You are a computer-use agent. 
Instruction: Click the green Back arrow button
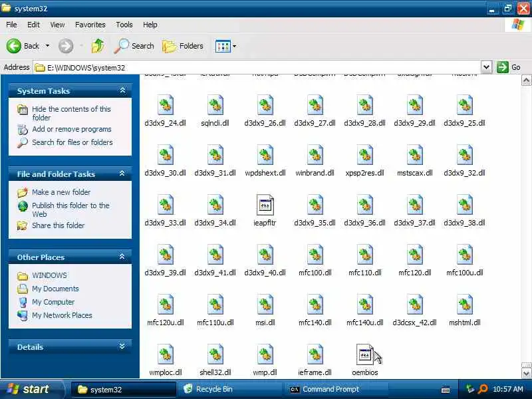(x=14, y=46)
